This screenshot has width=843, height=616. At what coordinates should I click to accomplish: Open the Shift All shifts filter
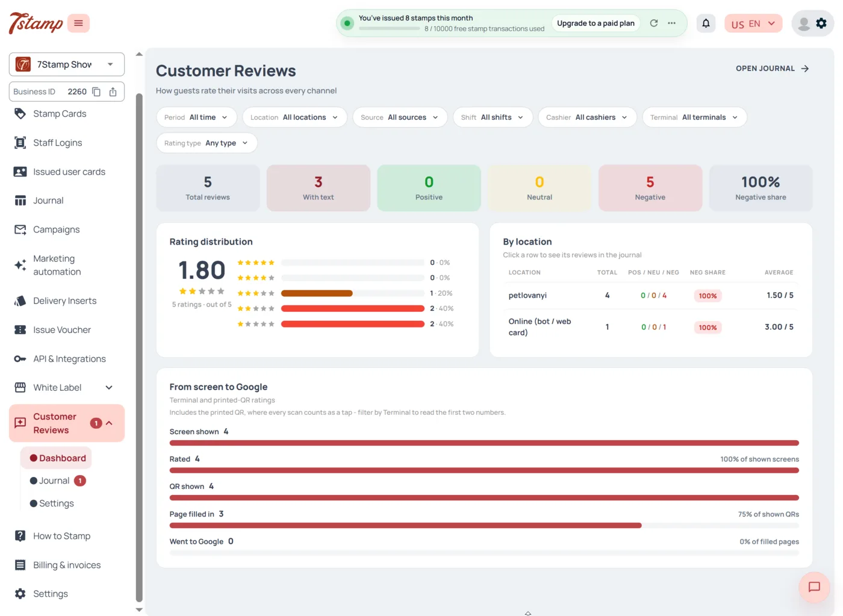(493, 117)
